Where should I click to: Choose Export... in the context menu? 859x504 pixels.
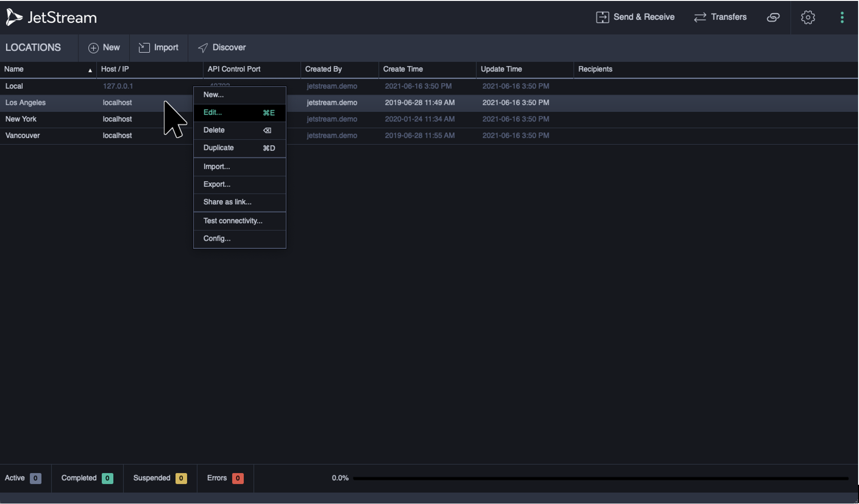[x=240, y=185]
